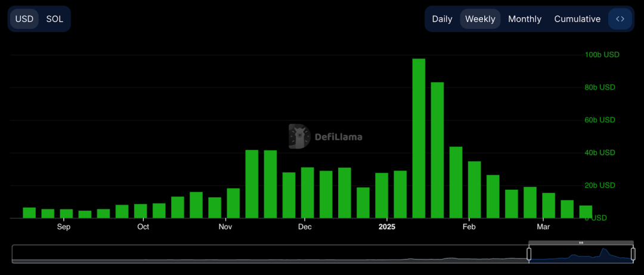
Task: Select the Daily interval view
Action: point(442,18)
